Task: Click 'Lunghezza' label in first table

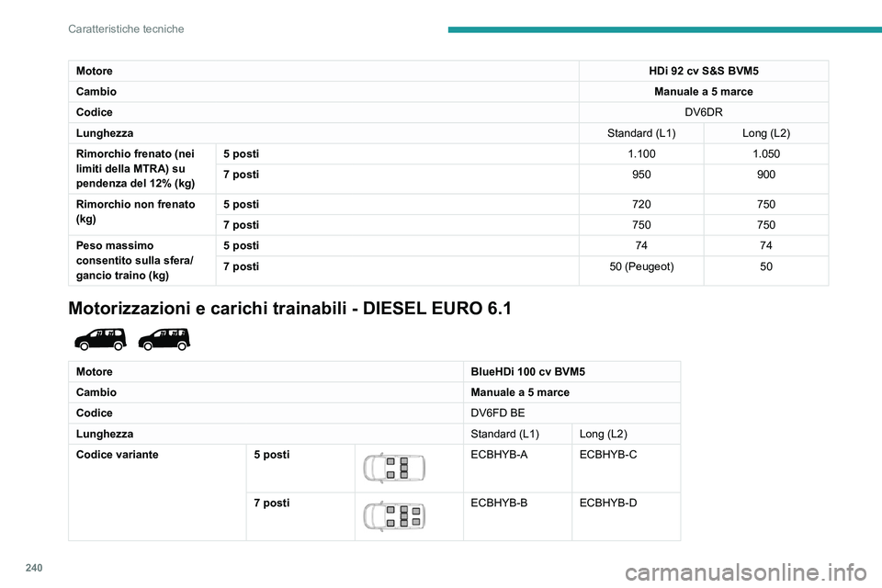Action: point(105,133)
